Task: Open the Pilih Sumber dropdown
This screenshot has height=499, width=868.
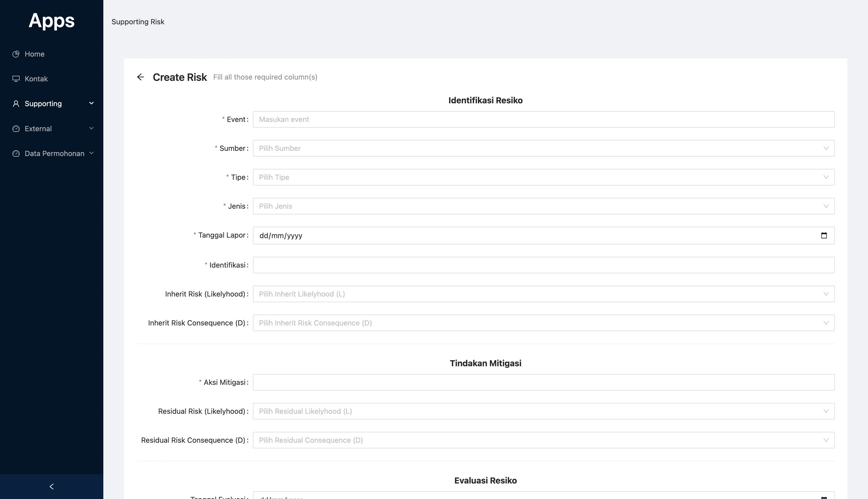Action: [543, 148]
